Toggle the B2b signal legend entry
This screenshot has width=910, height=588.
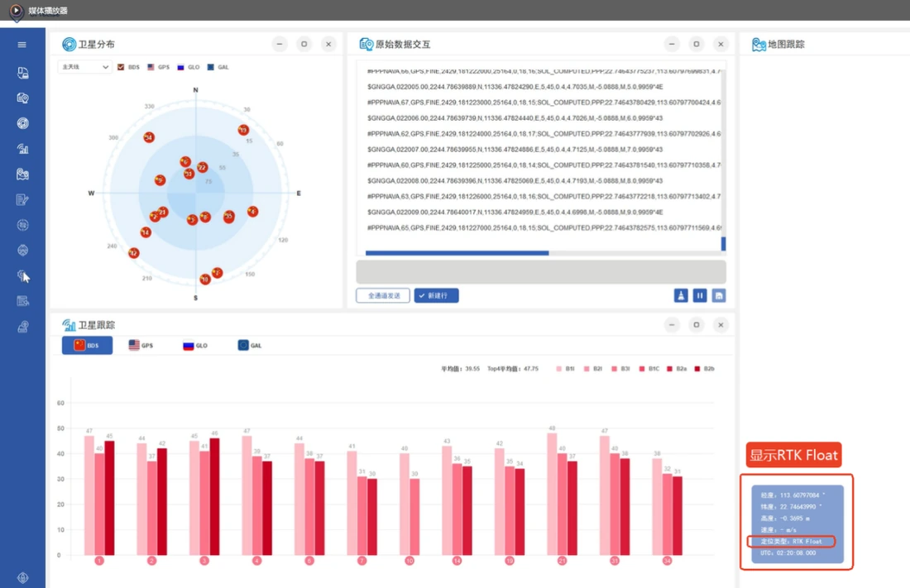[x=705, y=369]
